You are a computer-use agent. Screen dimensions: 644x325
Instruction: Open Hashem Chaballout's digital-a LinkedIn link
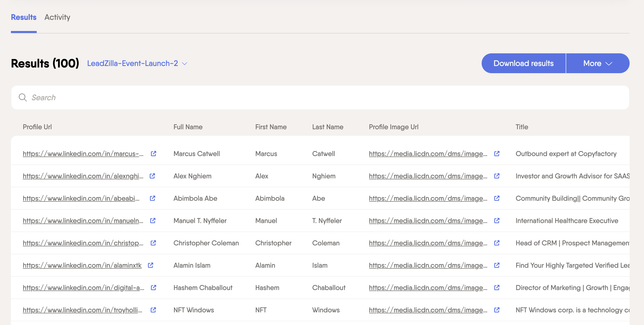83,288
